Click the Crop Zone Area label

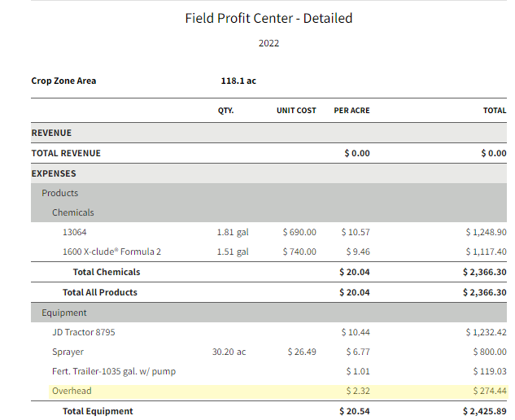pyautogui.click(x=63, y=81)
